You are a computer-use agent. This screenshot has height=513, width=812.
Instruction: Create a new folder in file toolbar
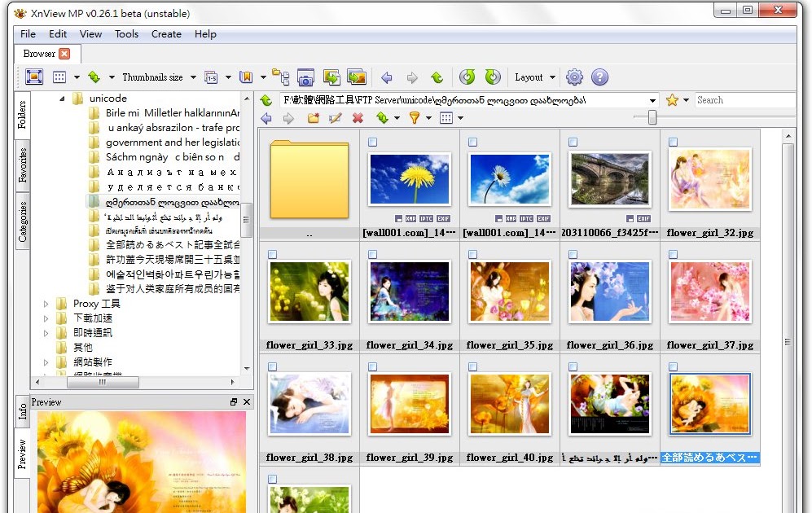click(x=315, y=117)
